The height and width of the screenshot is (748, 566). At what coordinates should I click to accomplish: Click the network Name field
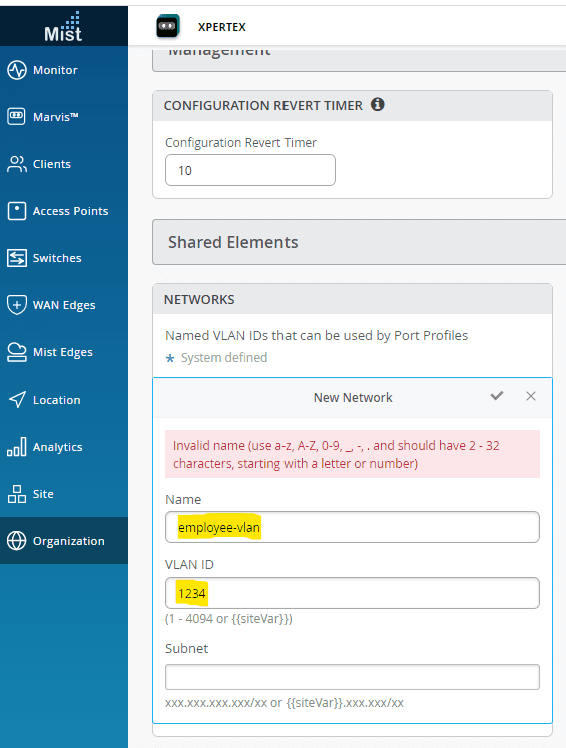352,527
